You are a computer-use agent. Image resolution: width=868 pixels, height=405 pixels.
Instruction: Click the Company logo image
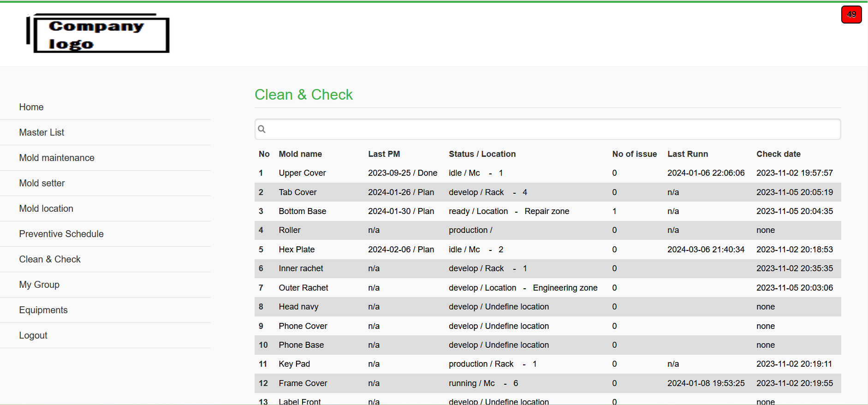98,33
